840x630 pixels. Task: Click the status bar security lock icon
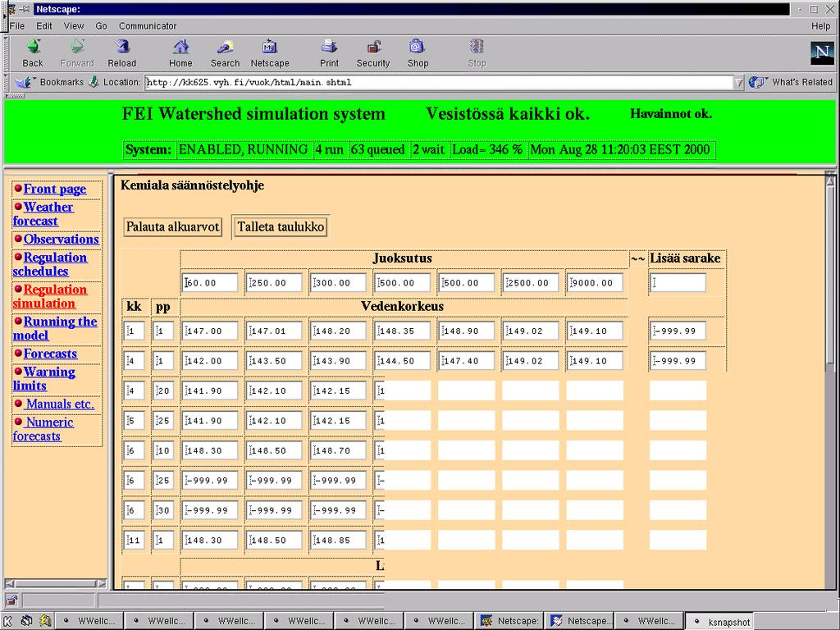click(x=11, y=600)
